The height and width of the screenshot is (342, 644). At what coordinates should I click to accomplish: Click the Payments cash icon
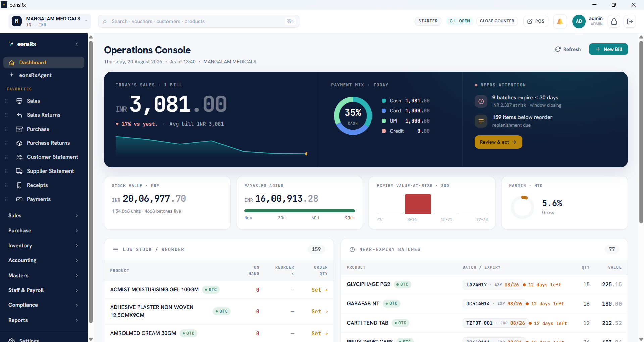pyautogui.click(x=19, y=199)
